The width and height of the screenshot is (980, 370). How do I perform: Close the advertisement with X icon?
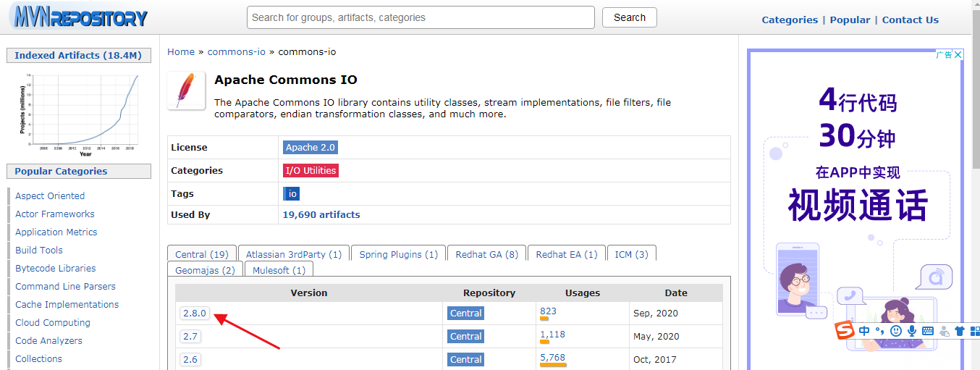click(958, 55)
